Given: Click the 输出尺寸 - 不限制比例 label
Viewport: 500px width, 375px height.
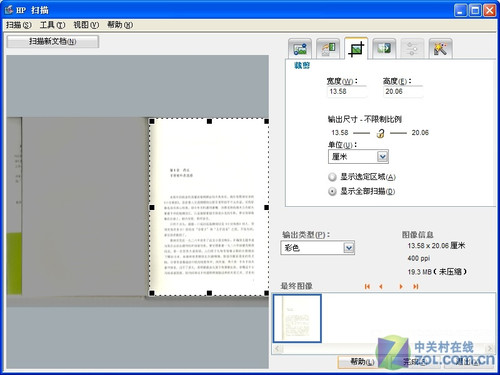Looking at the screenshot, I should pos(365,119).
